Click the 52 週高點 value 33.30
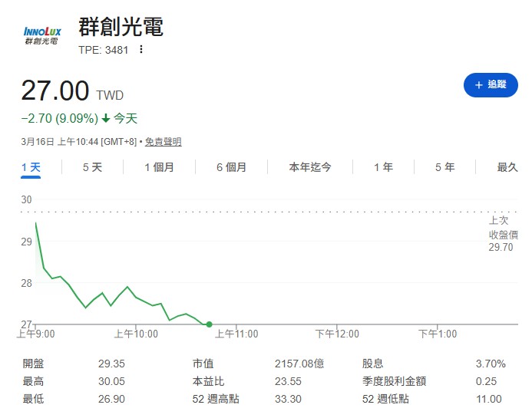 point(288,399)
